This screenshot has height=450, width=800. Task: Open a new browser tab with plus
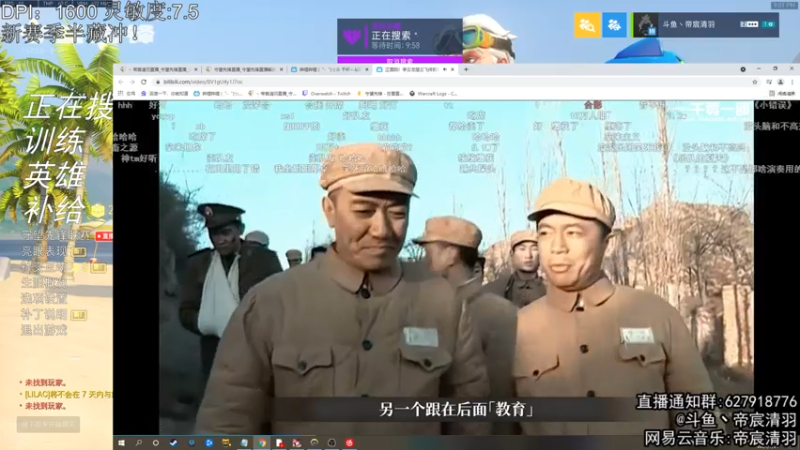coord(466,69)
